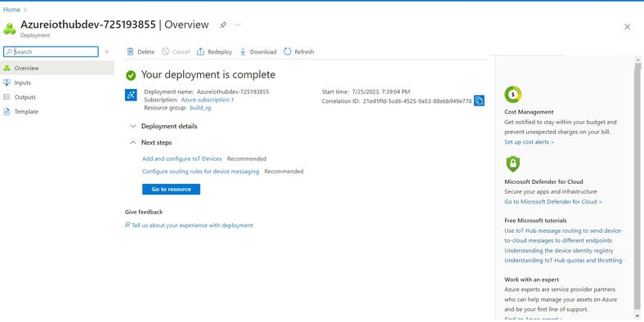The width and height of the screenshot is (644, 322).
Task: Open the build_rg resource group link
Action: coord(200,108)
